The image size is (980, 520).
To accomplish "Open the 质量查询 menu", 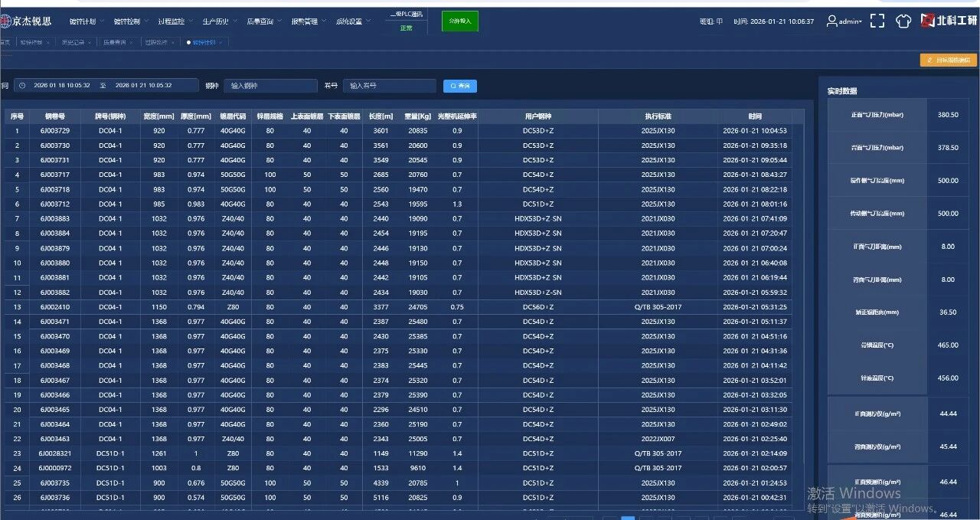I will (x=263, y=21).
